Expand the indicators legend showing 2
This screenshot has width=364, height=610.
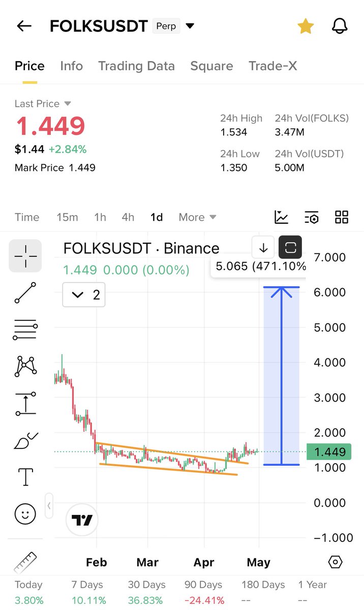(x=84, y=295)
